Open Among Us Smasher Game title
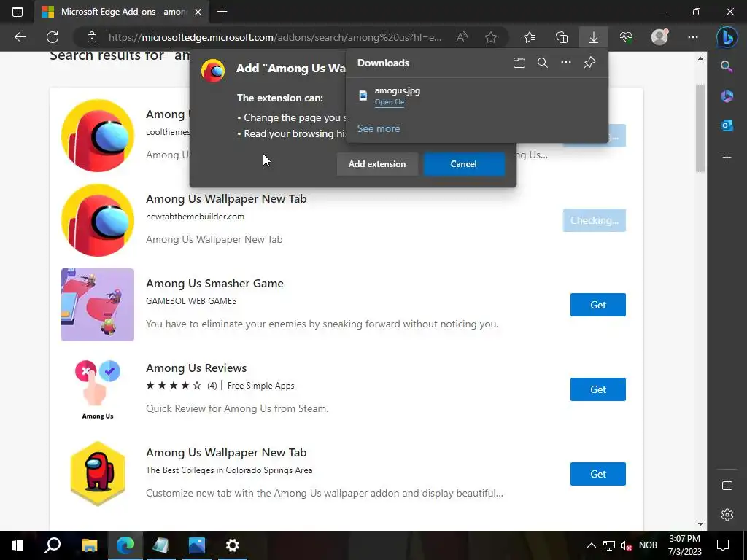Image resolution: width=747 pixels, height=560 pixels. coord(214,284)
